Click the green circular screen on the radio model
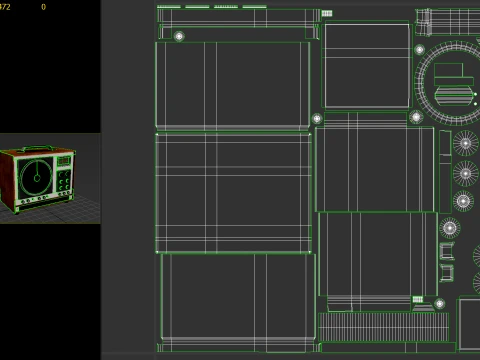480x360 pixels. (36, 178)
